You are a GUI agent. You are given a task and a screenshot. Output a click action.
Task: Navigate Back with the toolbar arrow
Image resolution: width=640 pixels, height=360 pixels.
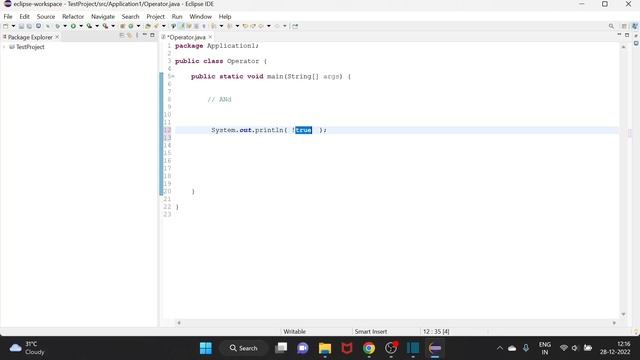tap(260, 26)
